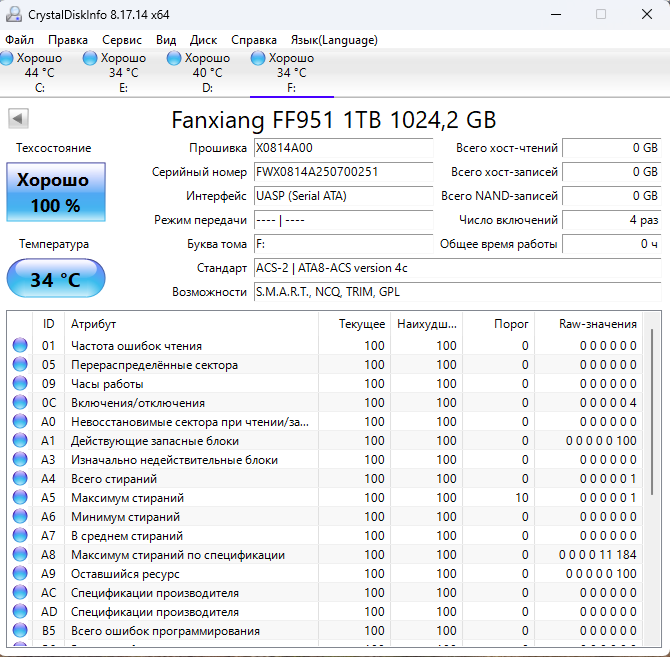Image resolution: width=670 pixels, height=657 pixels.
Task: Open the Сервис menu
Action: pyautogui.click(x=122, y=40)
